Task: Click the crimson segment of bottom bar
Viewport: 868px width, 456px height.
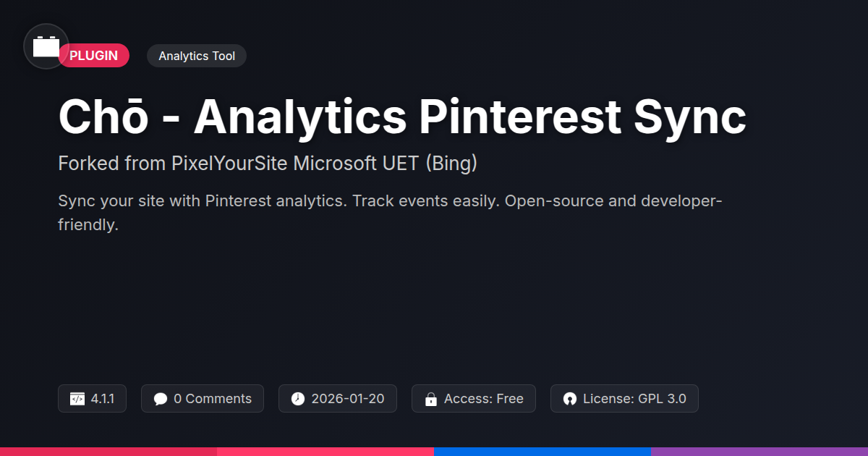Action: [x=109, y=451]
